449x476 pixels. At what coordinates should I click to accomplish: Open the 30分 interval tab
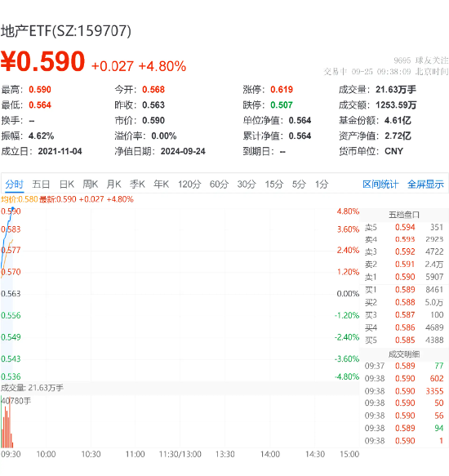coord(247,185)
